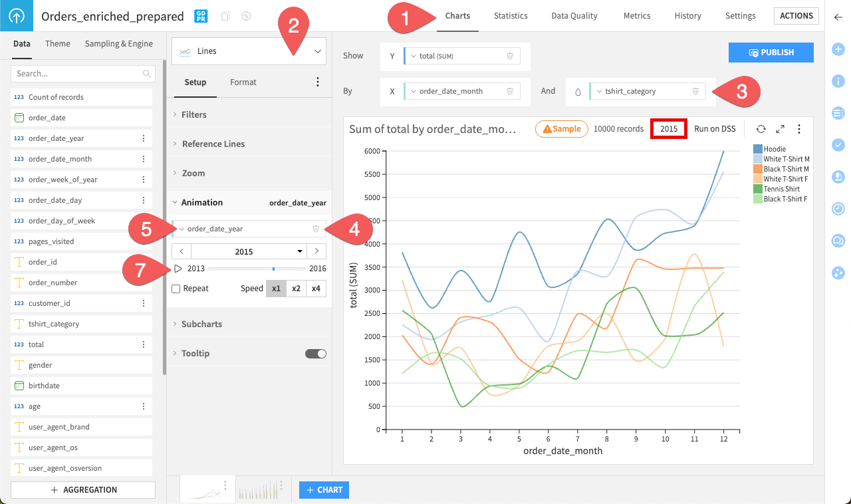Move the animation timeline slider
Screen dimensions: 851x504
(x=274, y=269)
